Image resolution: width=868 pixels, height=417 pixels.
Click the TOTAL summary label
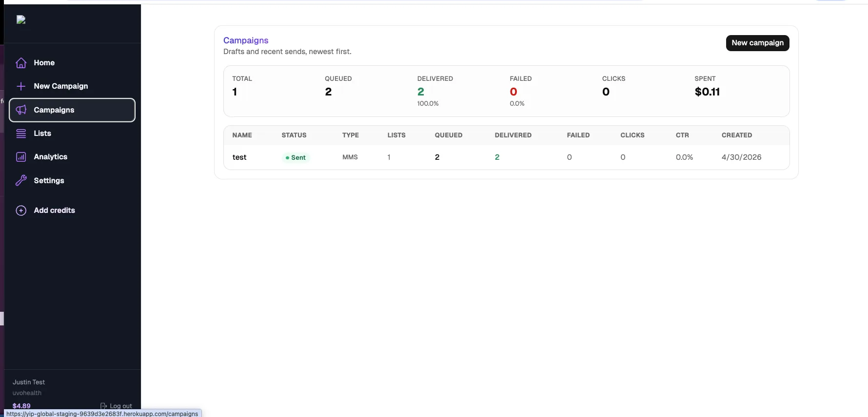pyautogui.click(x=242, y=78)
